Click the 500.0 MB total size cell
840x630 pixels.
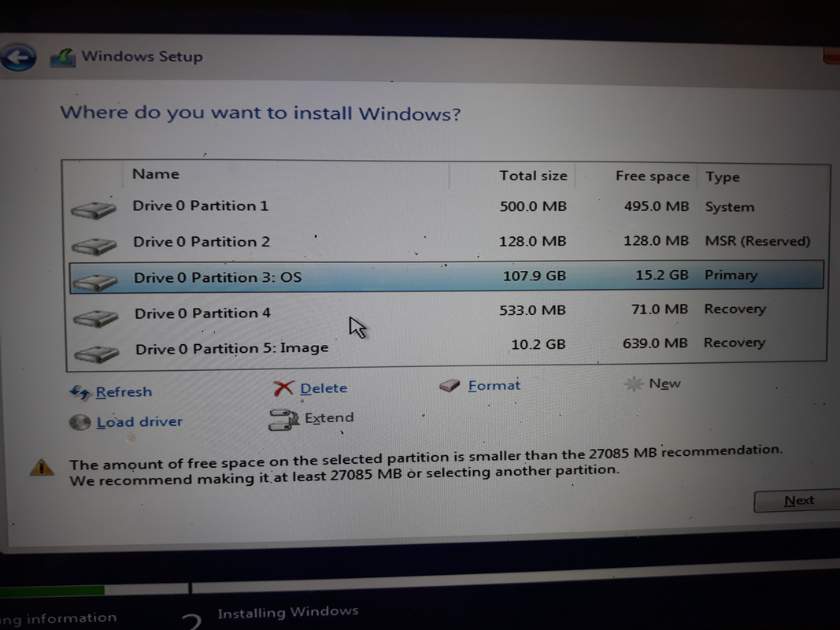(x=532, y=206)
